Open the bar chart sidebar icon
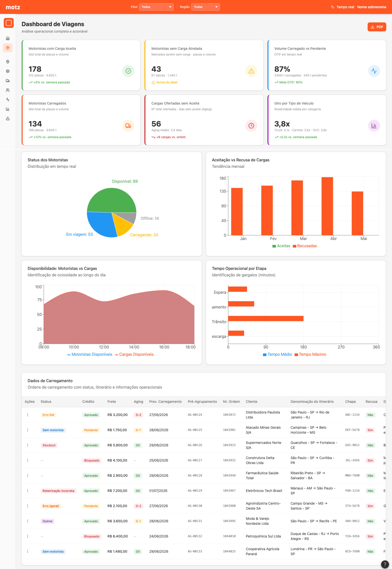The image size is (392, 569). [8, 109]
